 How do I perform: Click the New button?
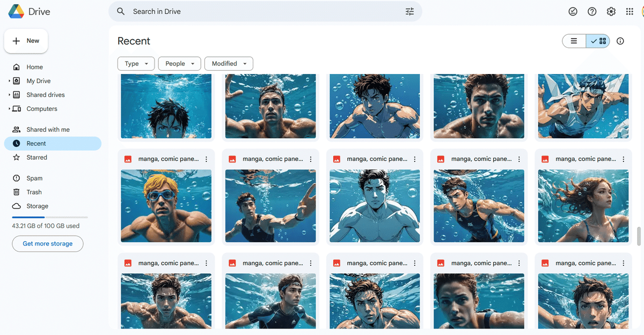(26, 41)
